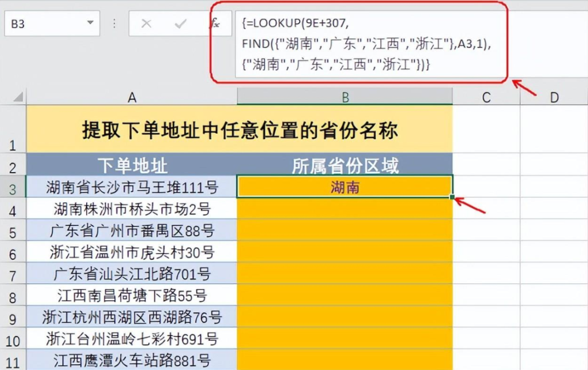Select row 2 header
The width and height of the screenshot is (588, 370).
13,165
